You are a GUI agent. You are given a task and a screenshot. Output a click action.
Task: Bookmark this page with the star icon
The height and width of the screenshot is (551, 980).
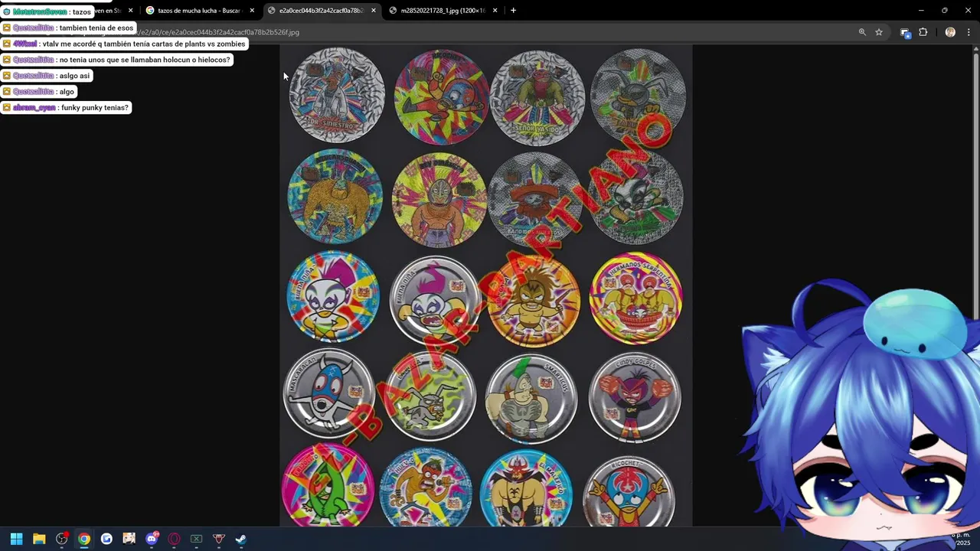pos(879,32)
